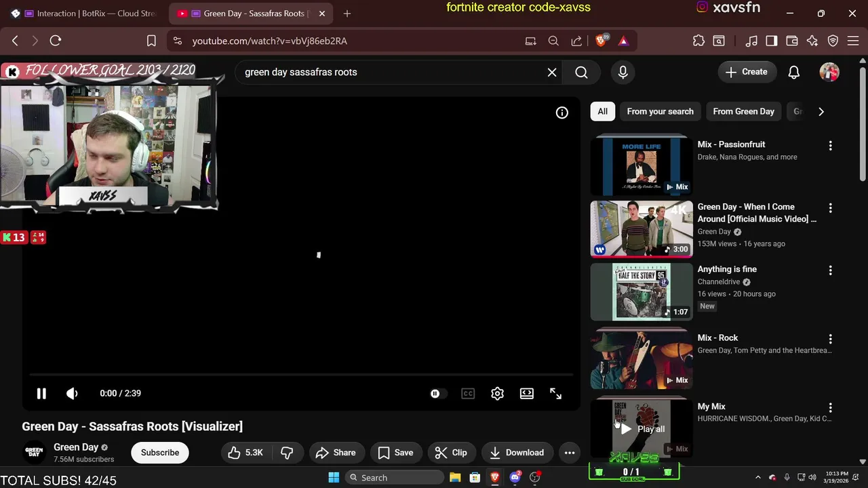Open Windows Start menu
This screenshot has width=868, height=488.
[x=334, y=478]
